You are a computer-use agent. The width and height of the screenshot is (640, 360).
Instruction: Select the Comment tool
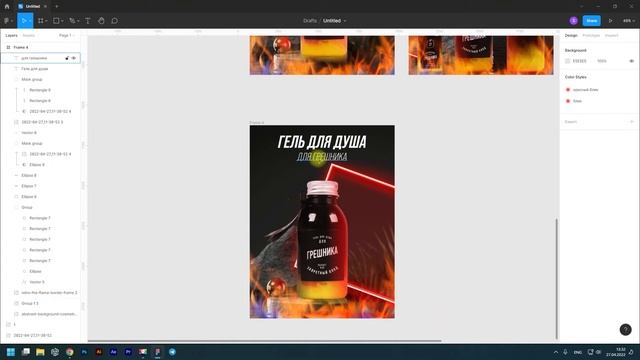(x=115, y=20)
